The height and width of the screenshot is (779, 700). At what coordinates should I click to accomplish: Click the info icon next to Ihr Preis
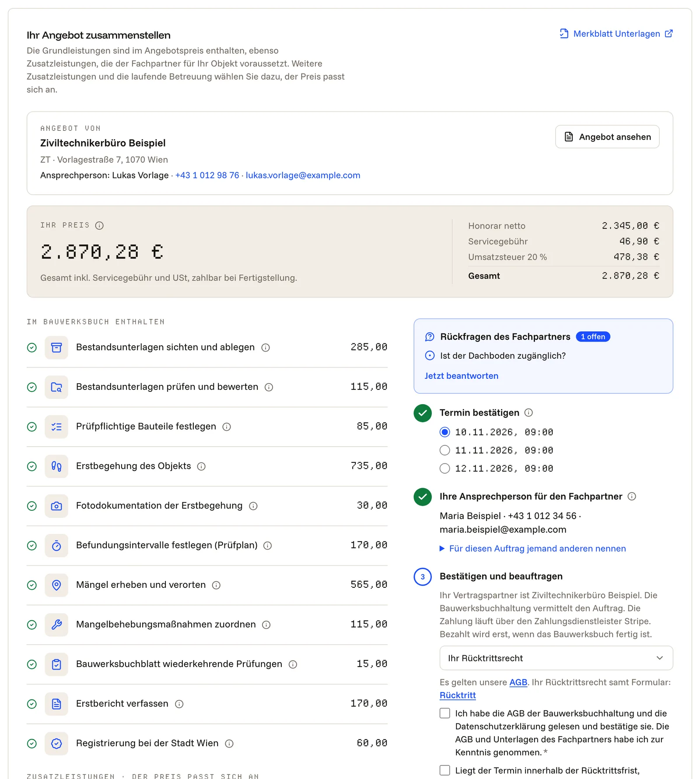pyautogui.click(x=99, y=225)
